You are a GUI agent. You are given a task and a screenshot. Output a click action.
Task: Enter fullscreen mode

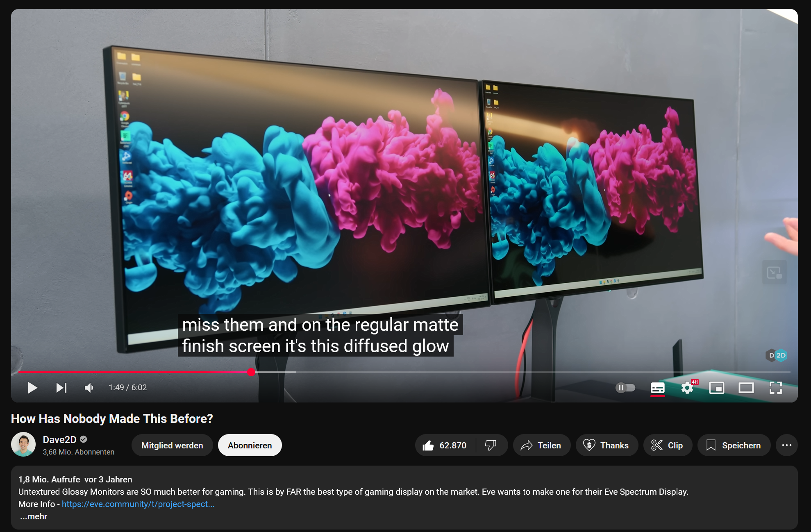(x=775, y=387)
